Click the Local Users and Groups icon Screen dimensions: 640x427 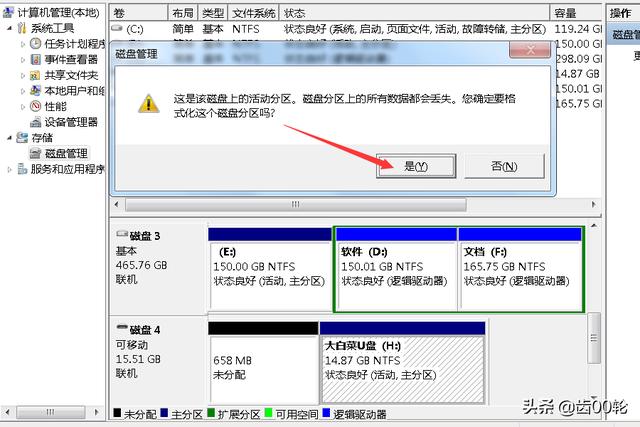pos(36,91)
